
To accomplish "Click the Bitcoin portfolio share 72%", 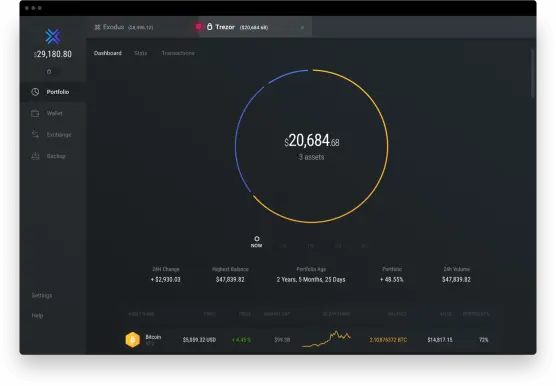I will tap(484, 340).
